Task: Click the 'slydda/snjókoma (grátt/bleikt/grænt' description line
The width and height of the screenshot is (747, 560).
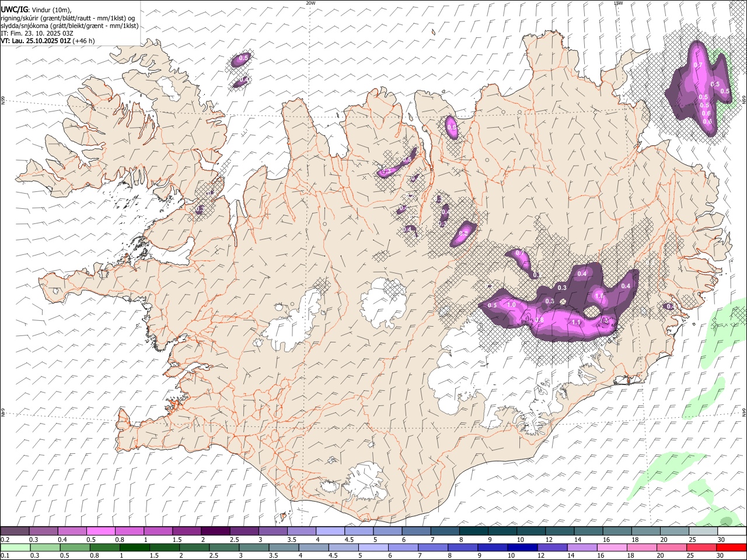Action: pyautogui.click(x=69, y=26)
